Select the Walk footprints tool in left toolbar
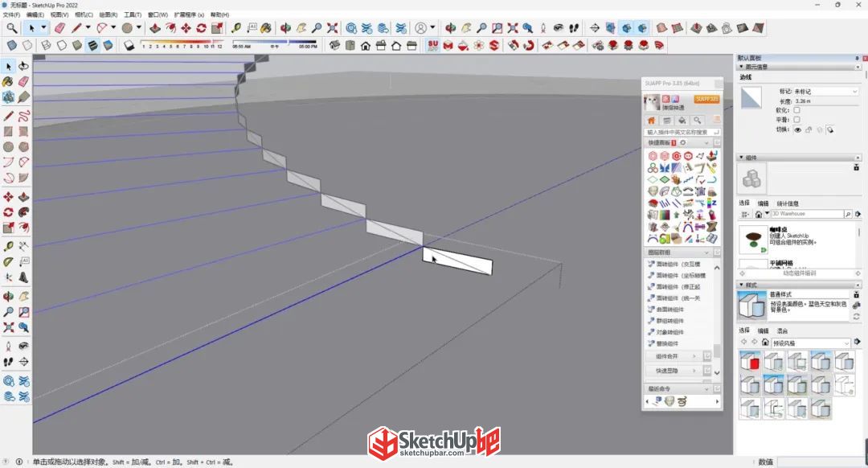The height and width of the screenshot is (468, 868). 8,362
